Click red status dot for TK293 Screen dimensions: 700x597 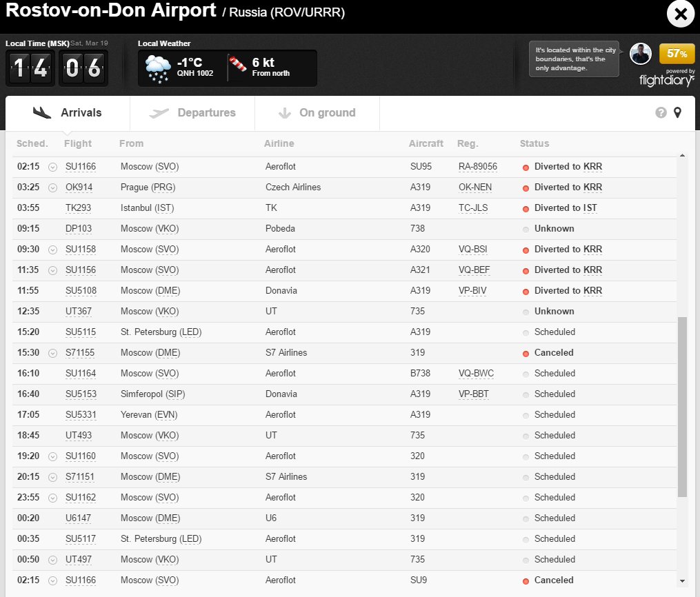(526, 209)
